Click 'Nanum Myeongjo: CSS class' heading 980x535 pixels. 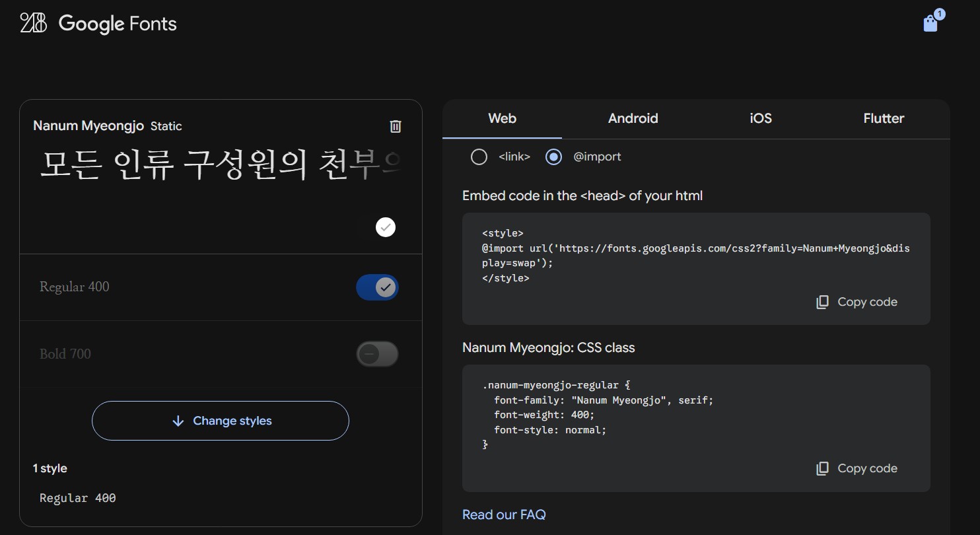click(549, 347)
